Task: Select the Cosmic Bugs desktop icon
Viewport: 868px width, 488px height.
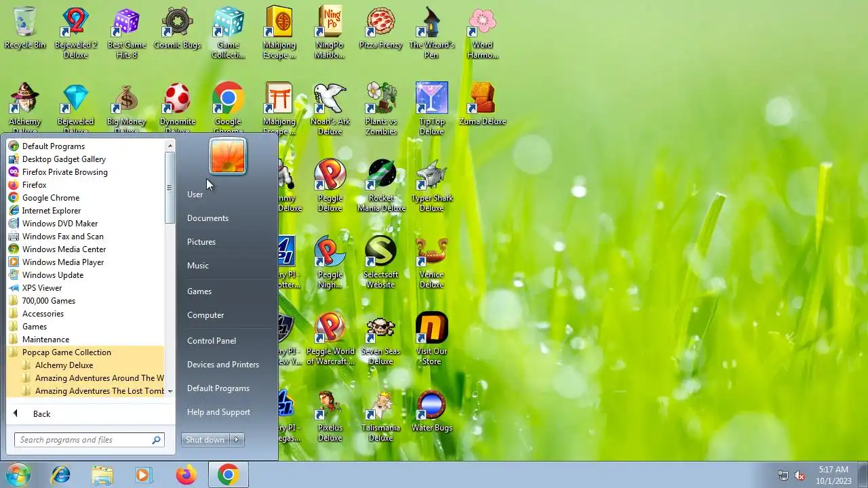Action: [178, 28]
